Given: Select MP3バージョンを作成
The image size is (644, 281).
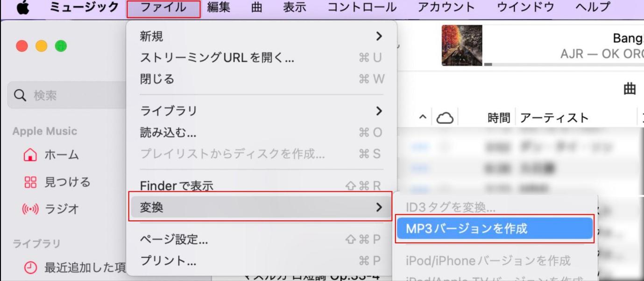Looking at the screenshot, I should coord(495,229).
